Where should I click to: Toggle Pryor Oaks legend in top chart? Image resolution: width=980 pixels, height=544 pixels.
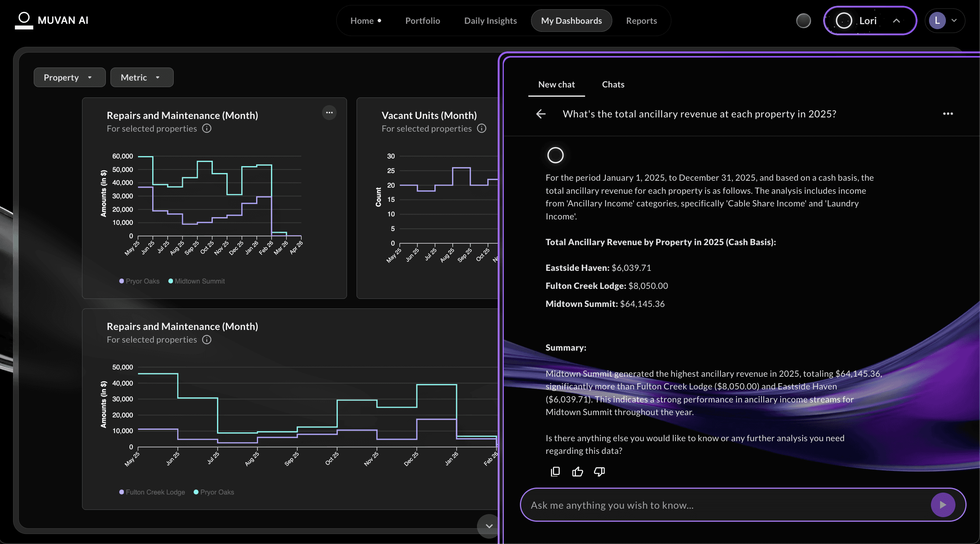140,281
